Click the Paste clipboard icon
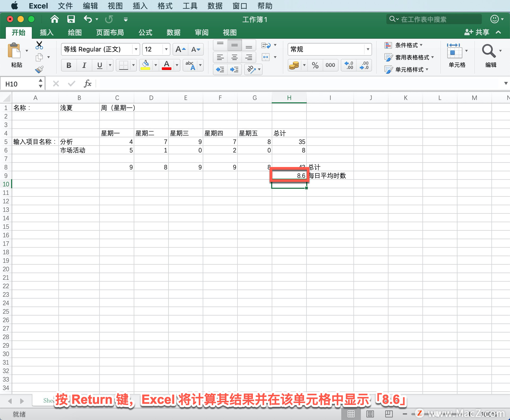 14,50
